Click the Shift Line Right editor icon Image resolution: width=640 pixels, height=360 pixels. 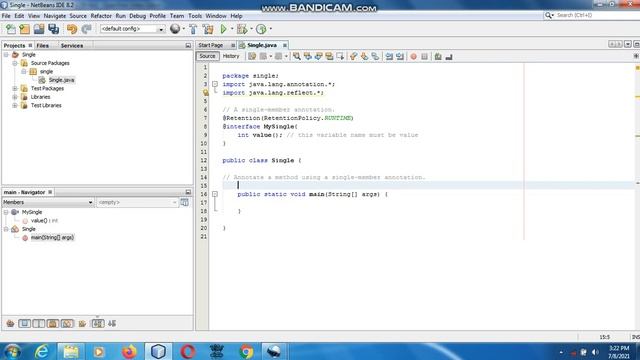400,57
